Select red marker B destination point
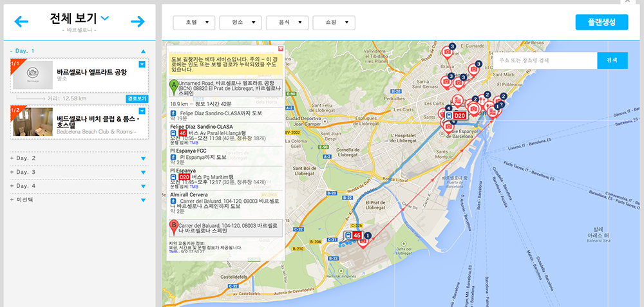644x307 pixels. point(173,227)
